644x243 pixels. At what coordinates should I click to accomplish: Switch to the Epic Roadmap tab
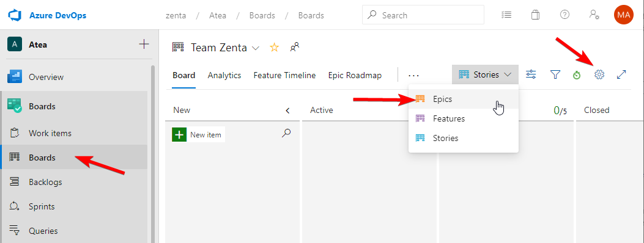pos(355,75)
